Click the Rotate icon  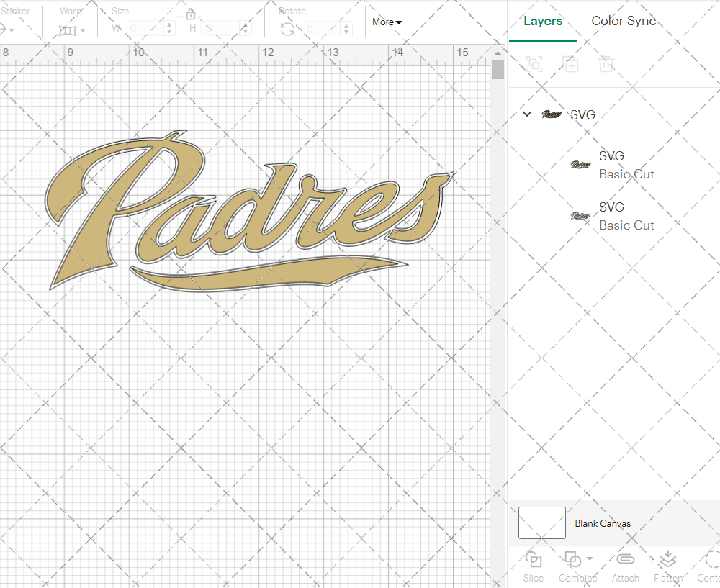point(288,29)
